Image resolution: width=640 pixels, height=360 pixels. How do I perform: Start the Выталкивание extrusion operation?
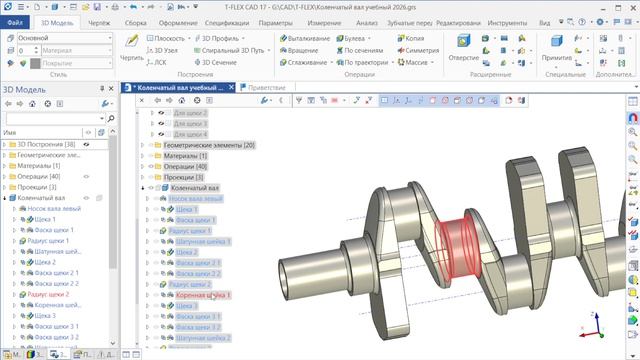coord(304,38)
